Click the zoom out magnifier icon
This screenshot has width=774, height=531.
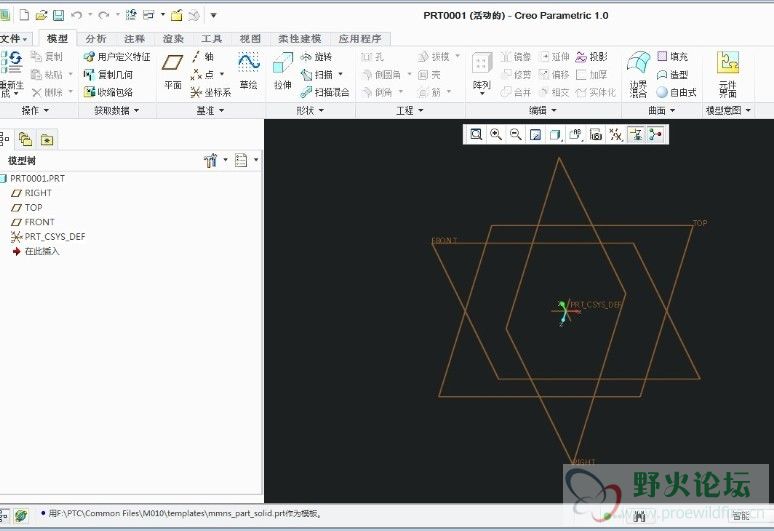coord(515,134)
